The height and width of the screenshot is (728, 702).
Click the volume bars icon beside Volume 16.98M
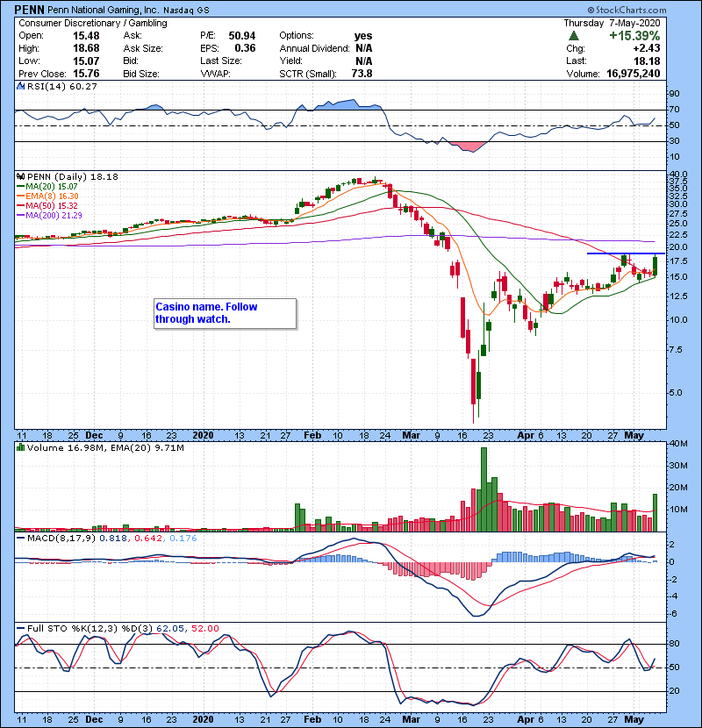tap(20, 447)
